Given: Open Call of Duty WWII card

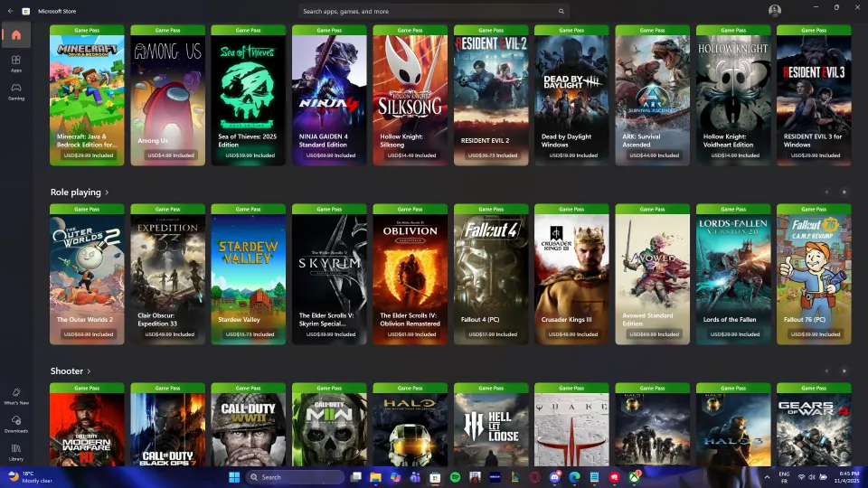Looking at the screenshot, I should (248, 425).
